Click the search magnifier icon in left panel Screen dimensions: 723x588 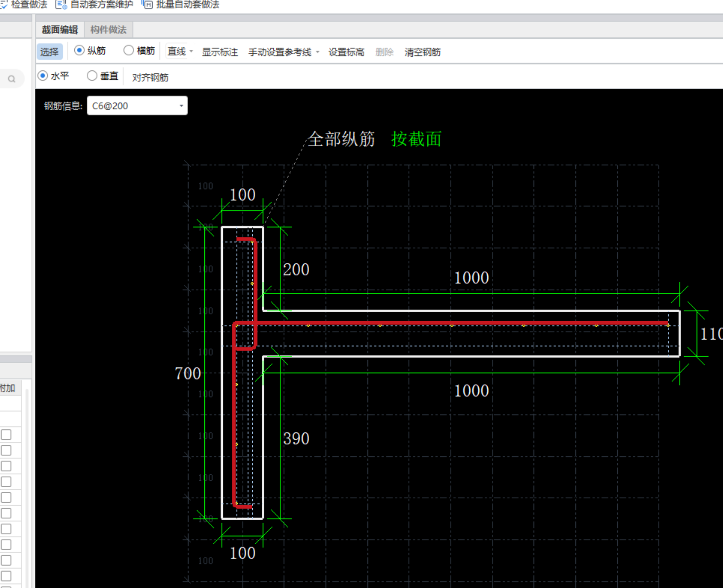(11, 79)
